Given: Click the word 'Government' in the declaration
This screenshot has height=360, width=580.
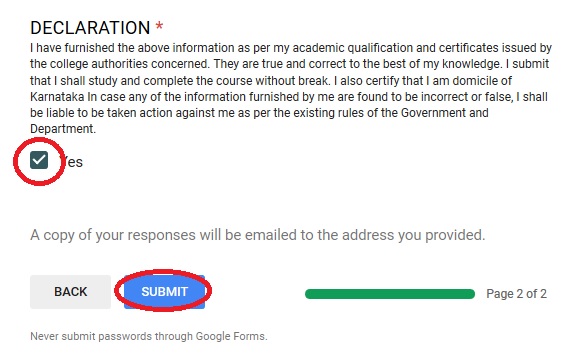Looking at the screenshot, I should (433, 112).
